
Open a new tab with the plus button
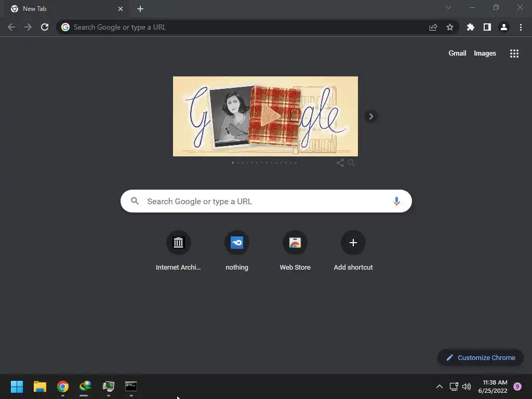[140, 9]
